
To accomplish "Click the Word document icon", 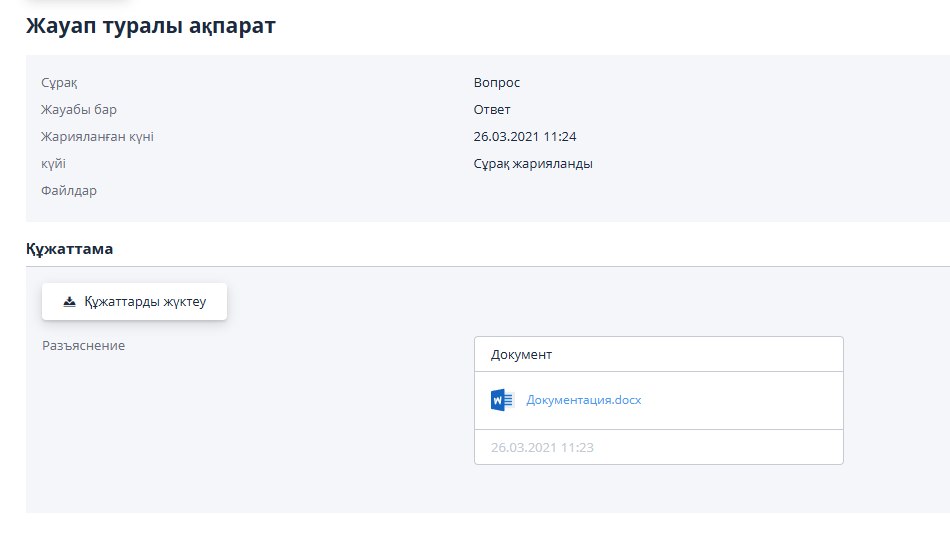I will (502, 400).
